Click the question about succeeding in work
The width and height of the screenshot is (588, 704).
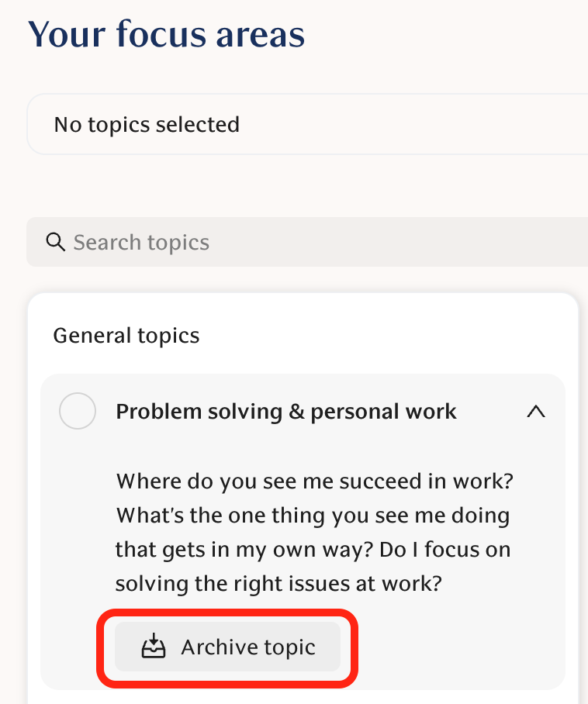coord(315,481)
